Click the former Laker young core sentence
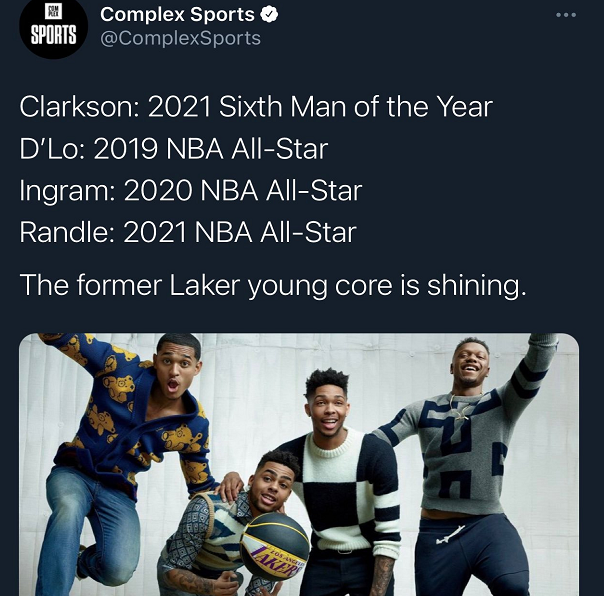Viewport: 604px width, 596px height. [273, 285]
